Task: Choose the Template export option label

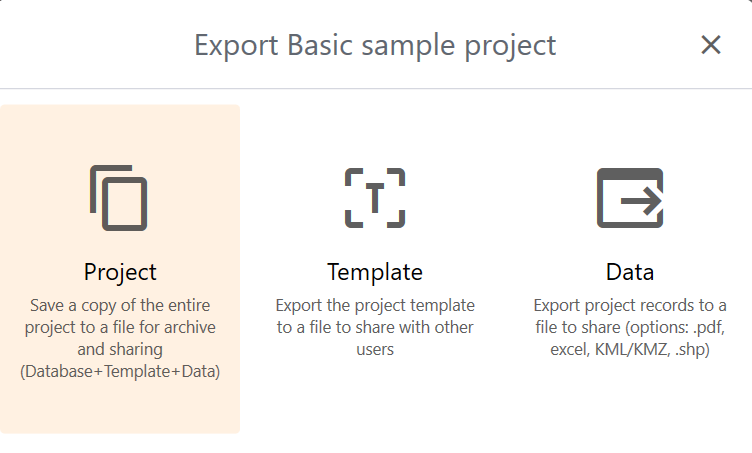Action: [375, 272]
